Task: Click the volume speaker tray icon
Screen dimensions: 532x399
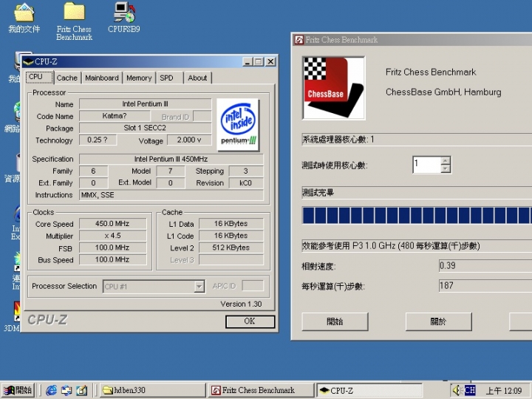Action: (457, 390)
